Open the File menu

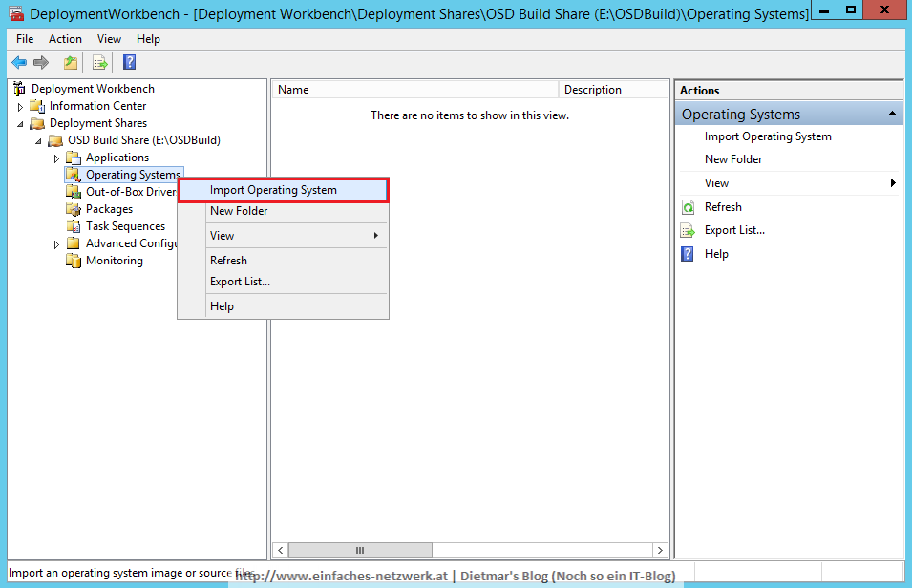tap(25, 39)
